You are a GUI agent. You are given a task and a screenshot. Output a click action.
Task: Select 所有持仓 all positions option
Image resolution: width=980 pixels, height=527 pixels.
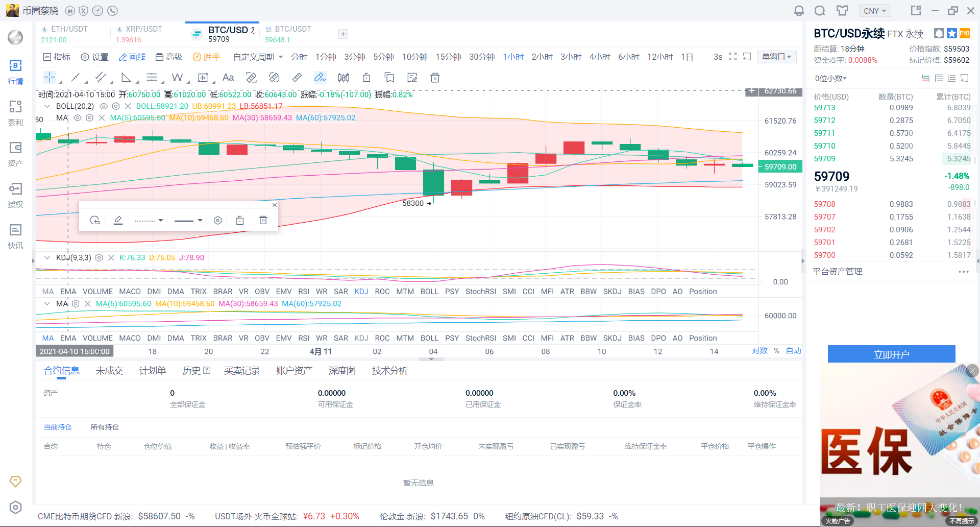click(105, 427)
